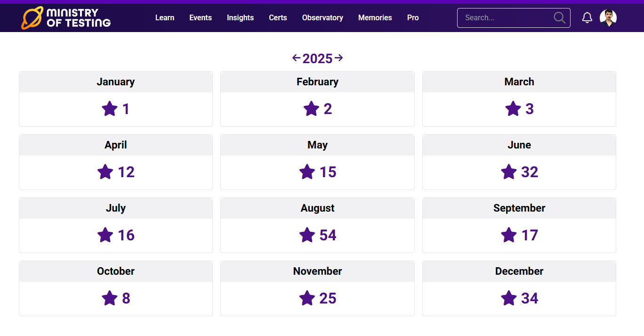Open the user profile avatar menu
Image resolution: width=644 pixels, height=336 pixels.
[x=608, y=18]
